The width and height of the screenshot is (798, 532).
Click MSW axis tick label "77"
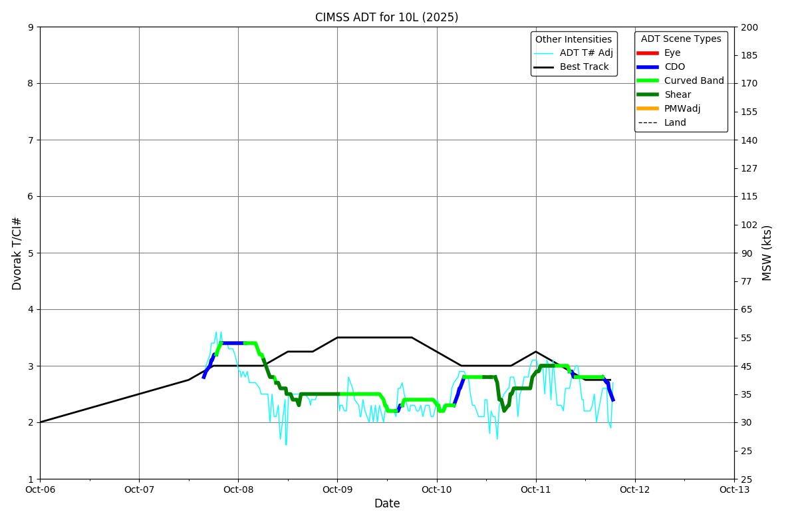(x=747, y=281)
